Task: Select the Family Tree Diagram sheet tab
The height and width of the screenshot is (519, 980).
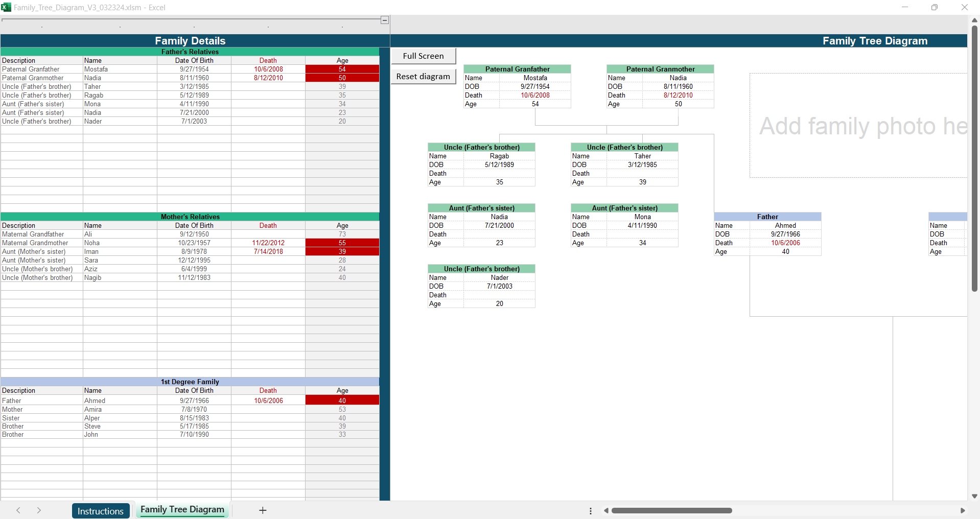Action: (x=182, y=510)
